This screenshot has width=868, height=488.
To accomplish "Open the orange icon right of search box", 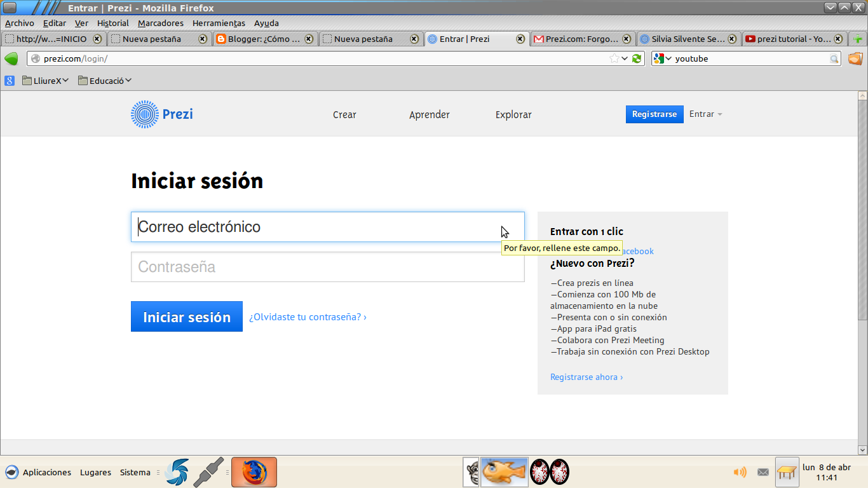I will pyautogui.click(x=855, y=58).
